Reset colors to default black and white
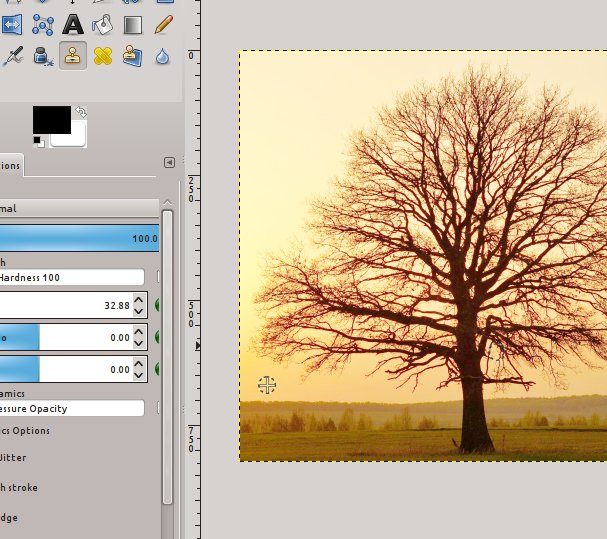607x539 pixels. [x=39, y=142]
